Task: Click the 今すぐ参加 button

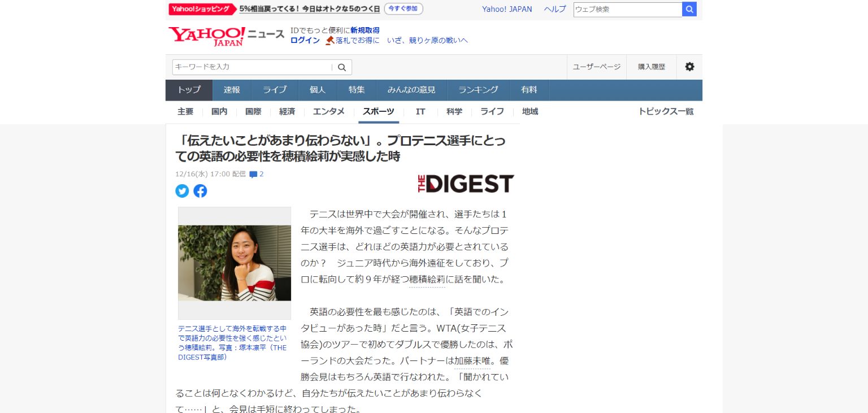Action: coord(403,9)
